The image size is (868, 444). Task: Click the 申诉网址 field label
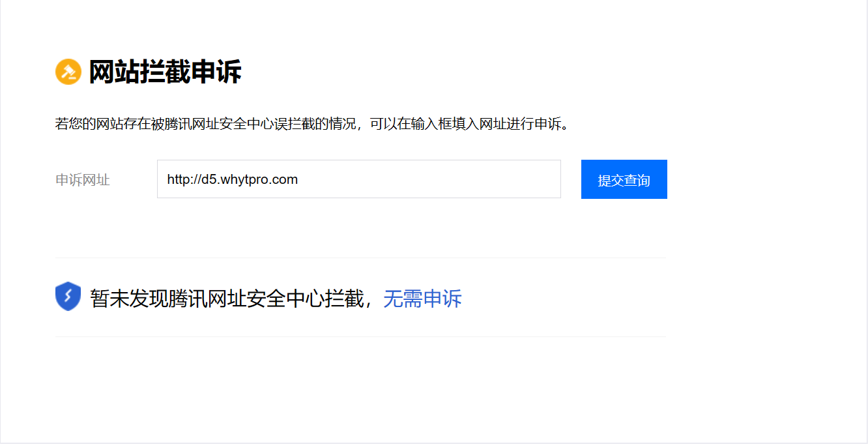pyautogui.click(x=83, y=180)
